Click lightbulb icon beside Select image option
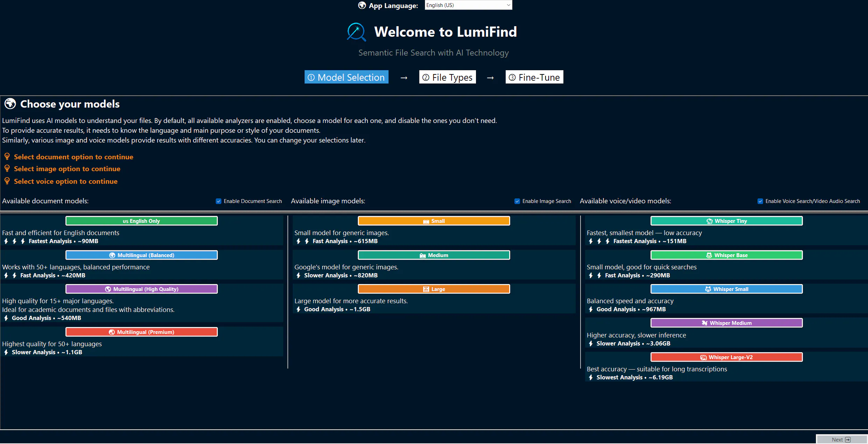Screen dimensions: 868x444 [x=7, y=168]
